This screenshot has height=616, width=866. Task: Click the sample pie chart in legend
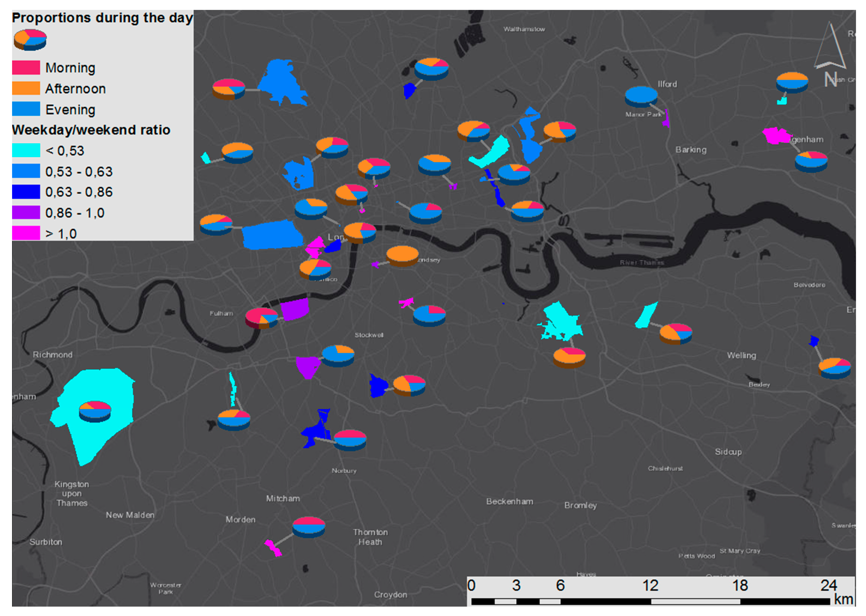pyautogui.click(x=30, y=39)
